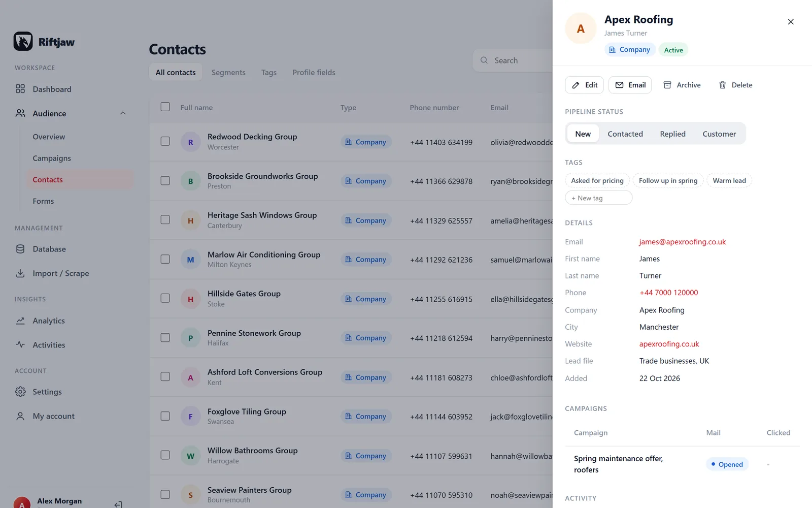The width and height of the screenshot is (812, 508).
Task: Select Redwood Decking Group row checkbox
Action: 165,141
